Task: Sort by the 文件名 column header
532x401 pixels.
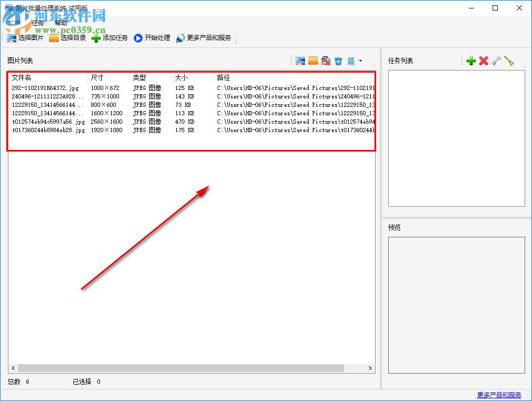Action: pos(48,78)
